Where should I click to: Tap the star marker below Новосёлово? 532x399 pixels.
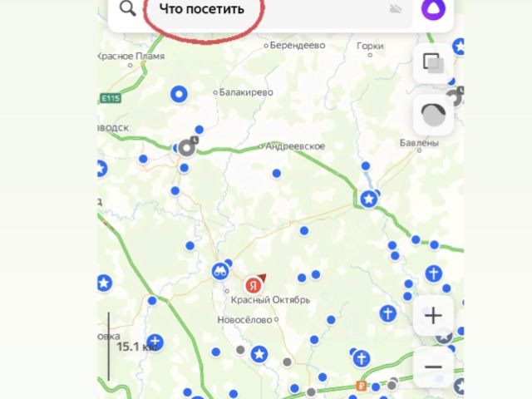tap(259, 354)
